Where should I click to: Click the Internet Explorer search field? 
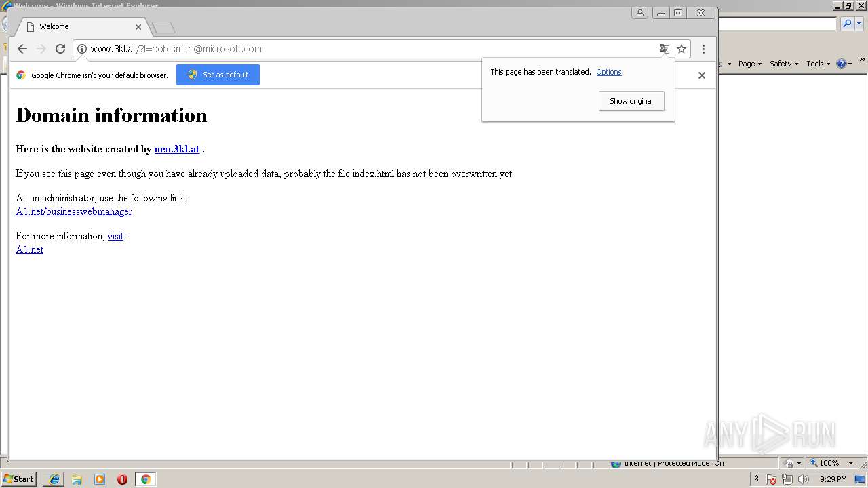pos(777,24)
